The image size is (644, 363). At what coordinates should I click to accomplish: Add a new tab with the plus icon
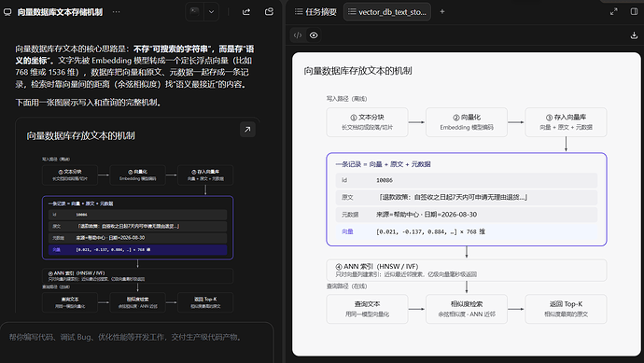coord(442,11)
